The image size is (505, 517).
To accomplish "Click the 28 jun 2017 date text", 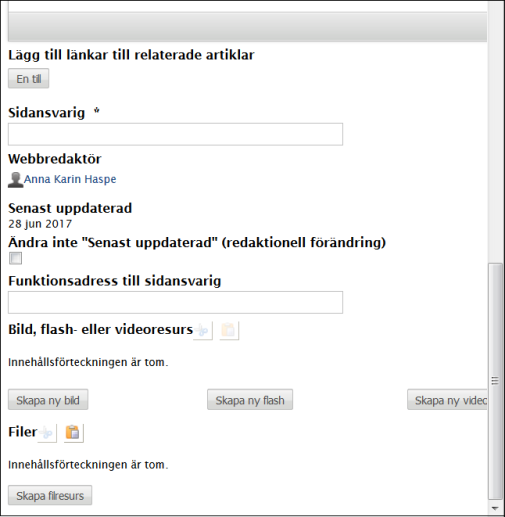I will [40, 224].
